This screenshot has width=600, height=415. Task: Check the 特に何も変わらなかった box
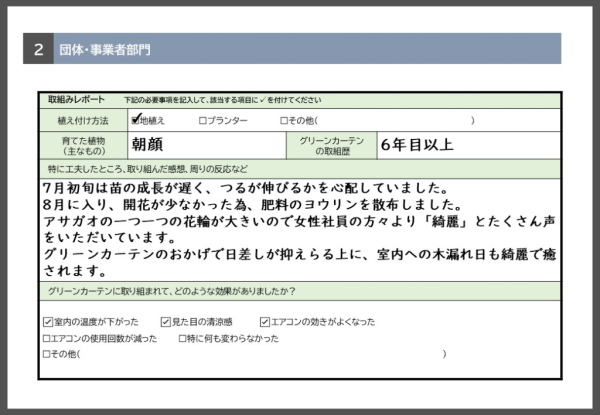click(182, 338)
